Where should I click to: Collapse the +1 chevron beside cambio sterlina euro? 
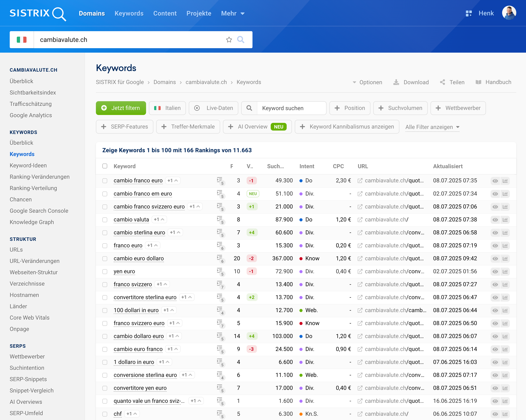(x=179, y=232)
